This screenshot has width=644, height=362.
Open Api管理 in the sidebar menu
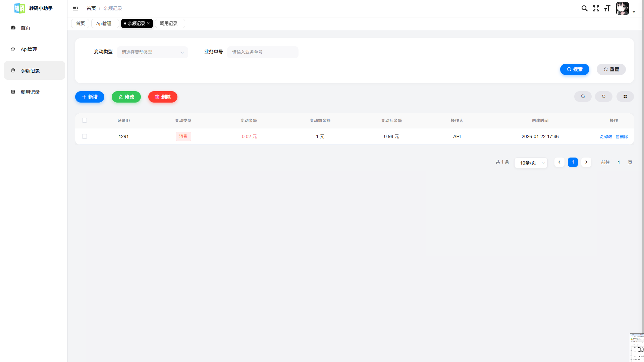(29, 49)
